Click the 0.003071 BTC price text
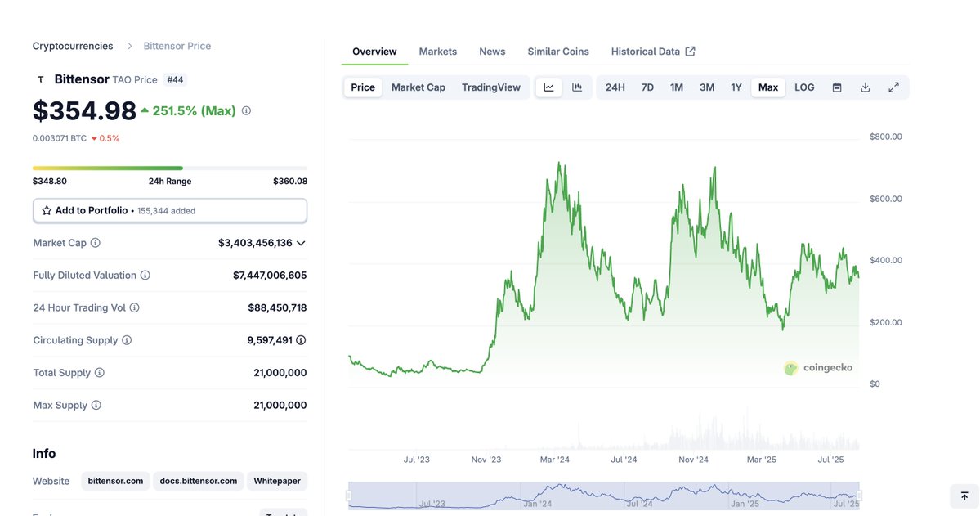The width and height of the screenshot is (980, 516). pos(60,138)
